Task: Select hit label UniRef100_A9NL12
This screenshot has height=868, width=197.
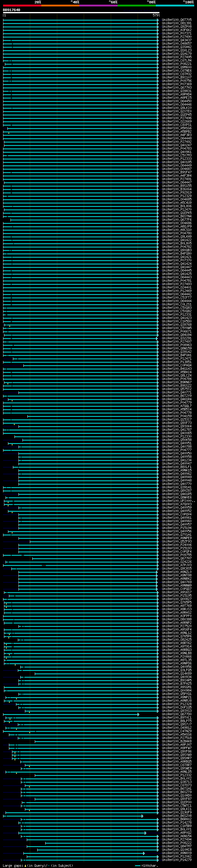Action: point(176,633)
